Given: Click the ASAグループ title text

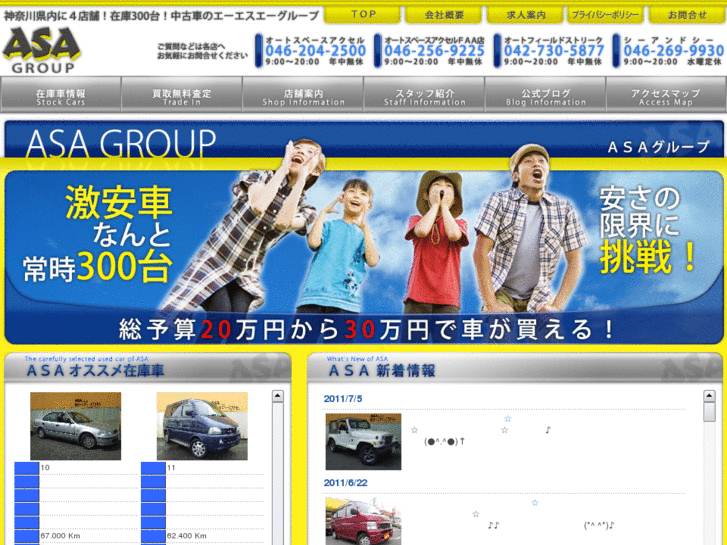Looking at the screenshot, I should [658, 147].
